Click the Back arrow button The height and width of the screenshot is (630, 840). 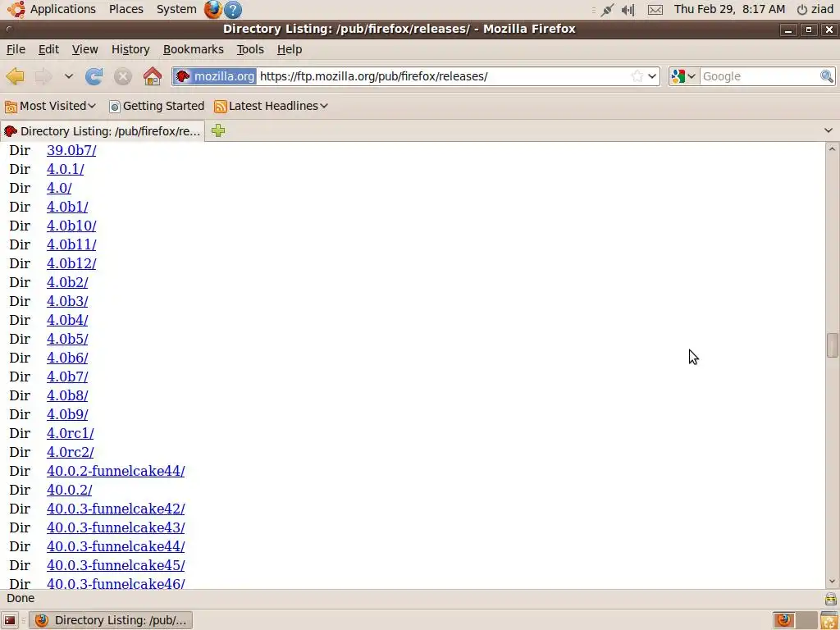click(15, 76)
